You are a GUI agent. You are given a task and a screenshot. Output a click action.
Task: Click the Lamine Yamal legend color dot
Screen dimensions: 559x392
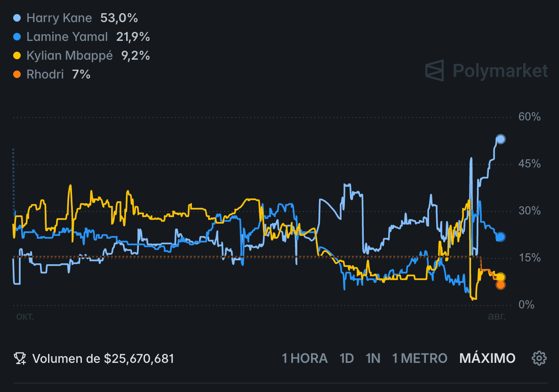(x=17, y=37)
